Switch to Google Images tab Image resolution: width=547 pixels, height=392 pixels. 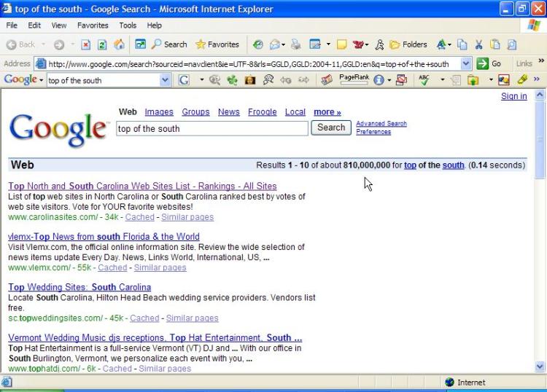tap(159, 112)
